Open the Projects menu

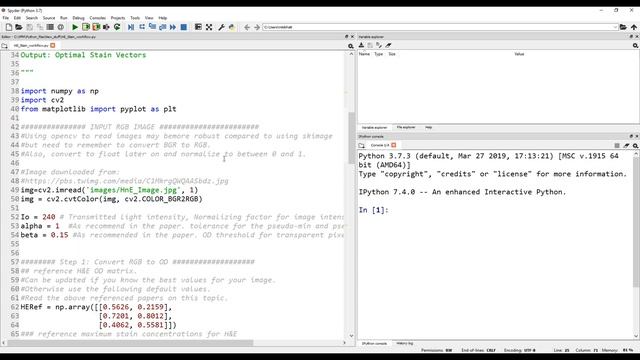[118, 18]
